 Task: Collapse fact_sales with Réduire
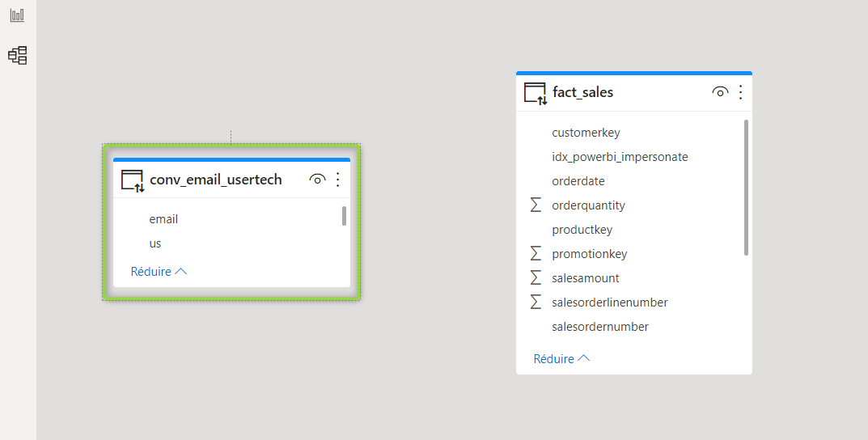coord(562,358)
